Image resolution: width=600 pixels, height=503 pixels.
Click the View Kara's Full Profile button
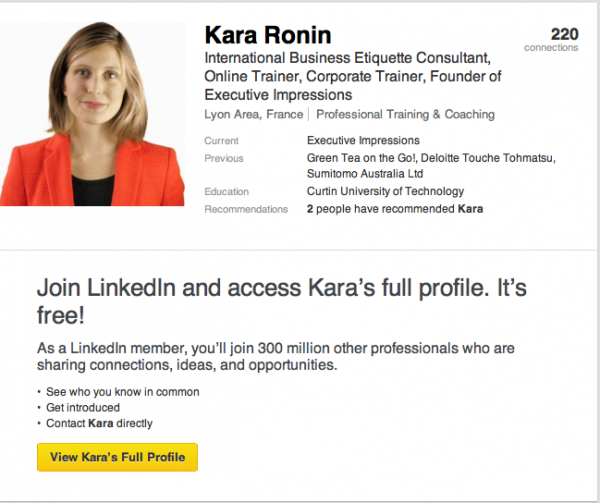117,457
